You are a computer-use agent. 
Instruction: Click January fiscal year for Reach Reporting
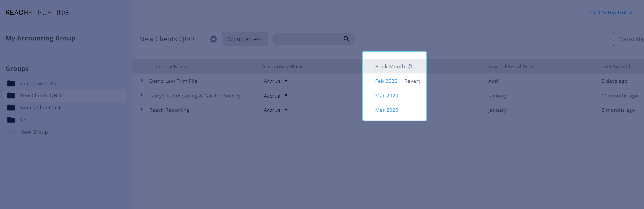coord(497,110)
